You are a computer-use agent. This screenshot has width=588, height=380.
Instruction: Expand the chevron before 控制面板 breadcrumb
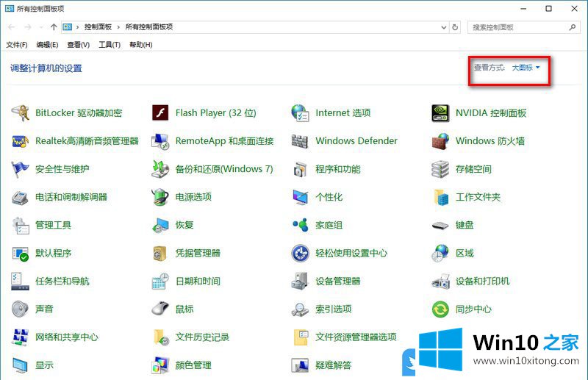click(x=78, y=27)
